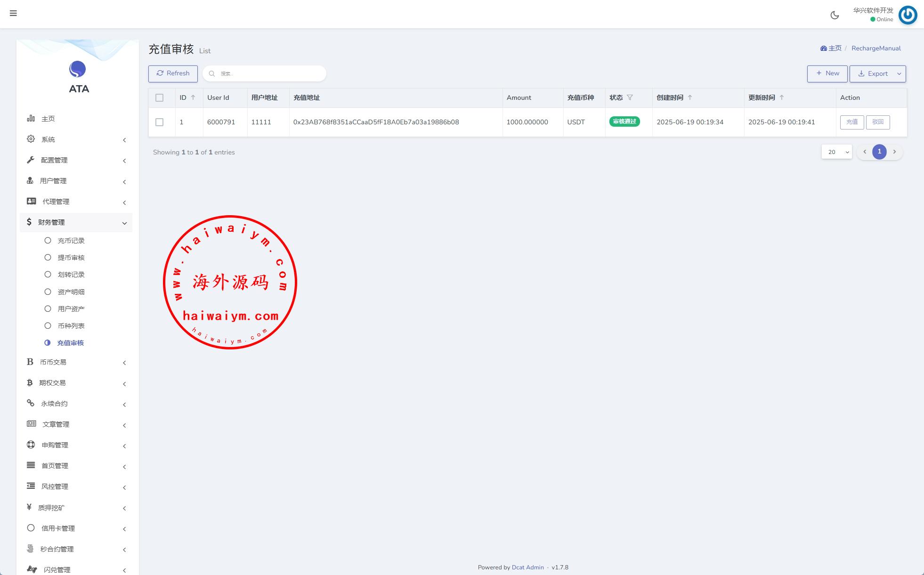Click the Refresh button

click(x=173, y=73)
